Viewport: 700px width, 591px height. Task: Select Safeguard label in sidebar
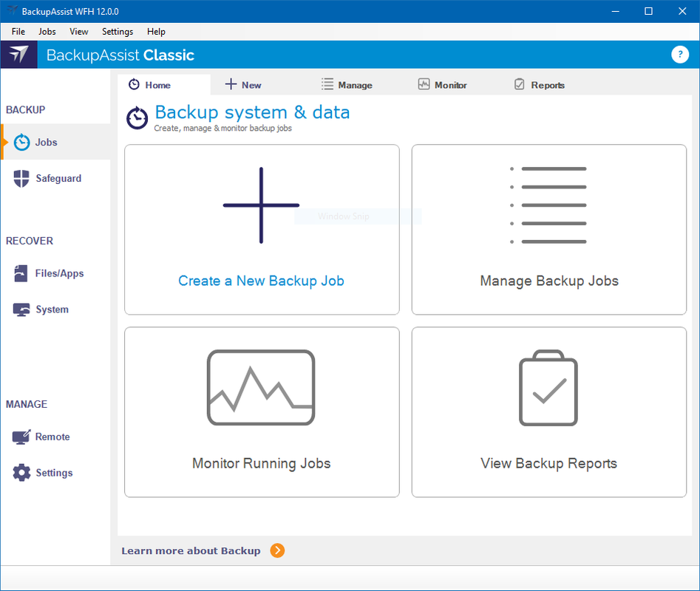click(x=58, y=179)
